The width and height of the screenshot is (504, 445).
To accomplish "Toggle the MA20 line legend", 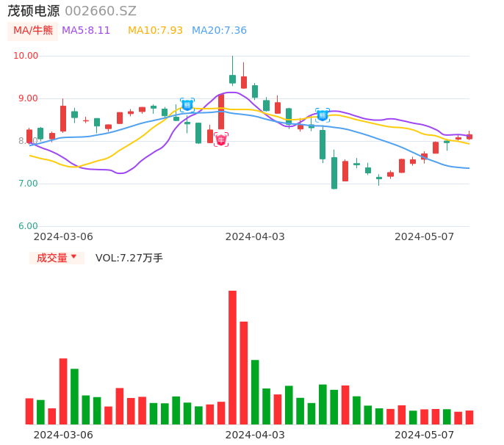I will (219, 31).
